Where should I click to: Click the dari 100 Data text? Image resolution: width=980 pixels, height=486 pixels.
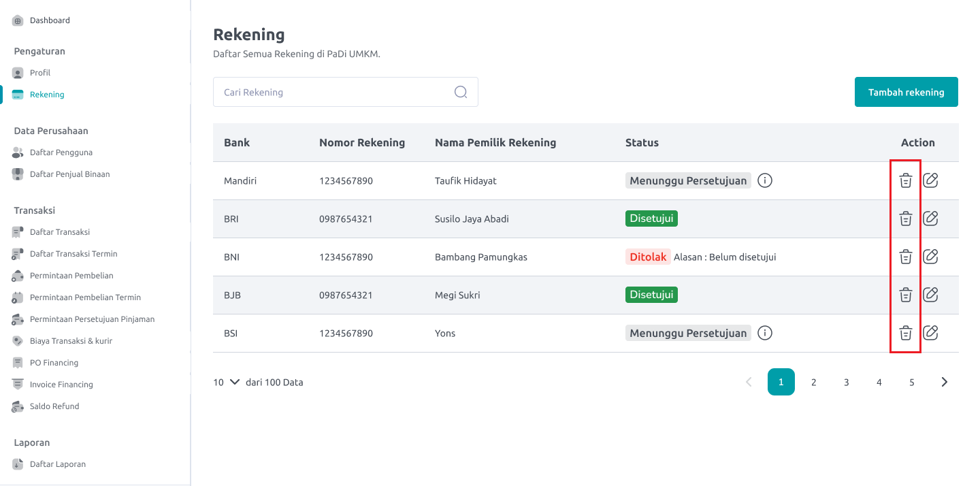point(274,383)
